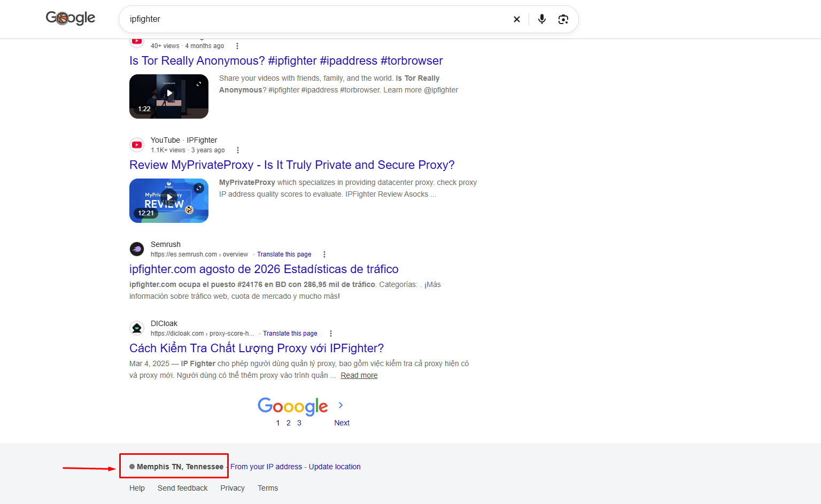
Task: Go to results page 3
Action: (299, 423)
